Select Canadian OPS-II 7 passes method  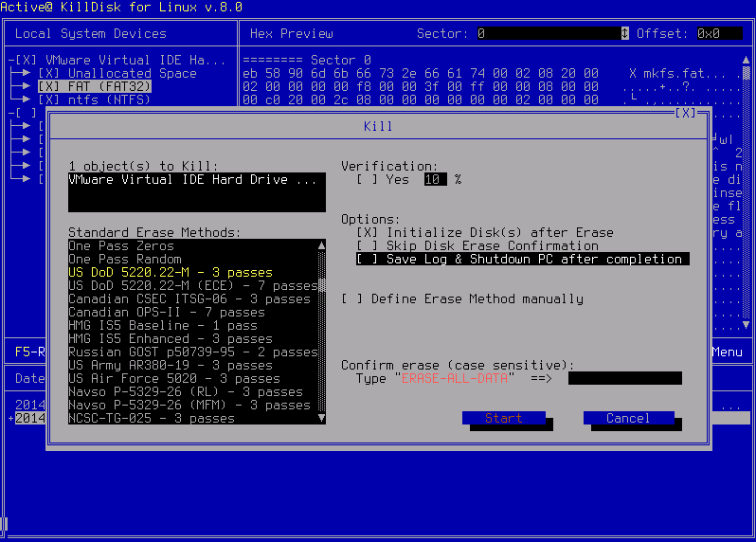(x=193, y=312)
